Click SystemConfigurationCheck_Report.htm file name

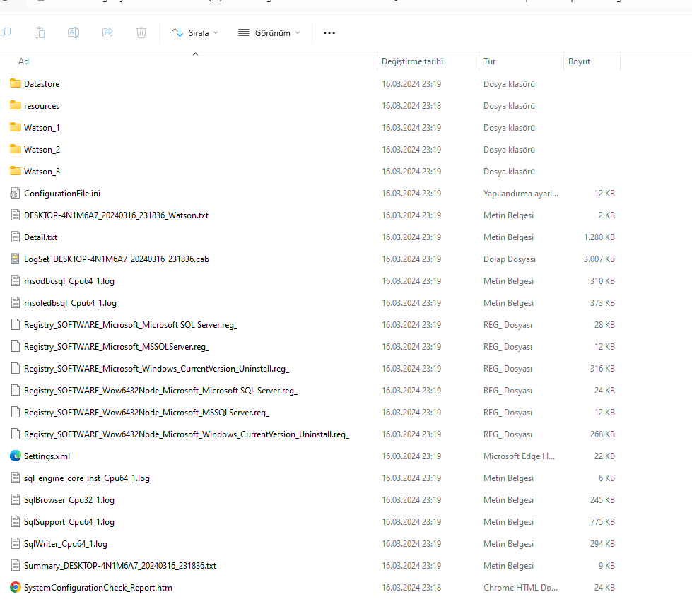tap(98, 588)
